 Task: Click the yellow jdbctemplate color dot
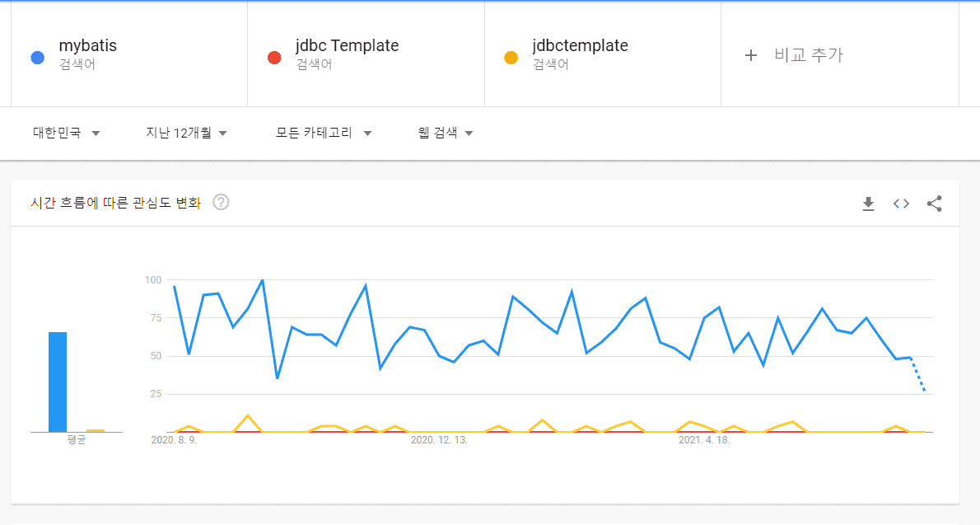point(511,58)
